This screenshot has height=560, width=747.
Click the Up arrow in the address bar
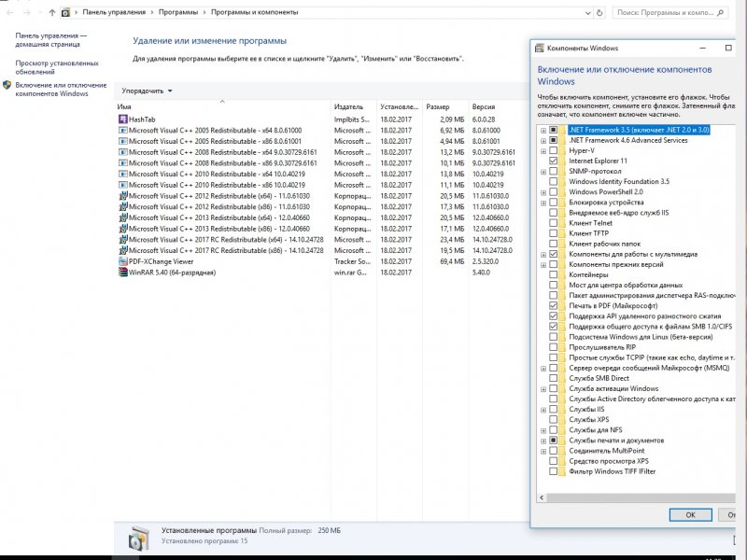pos(52,13)
